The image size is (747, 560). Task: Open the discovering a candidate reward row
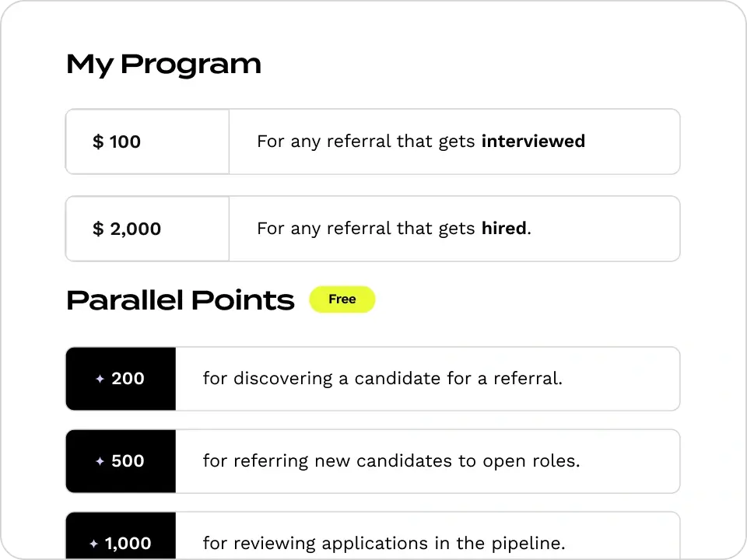373,379
